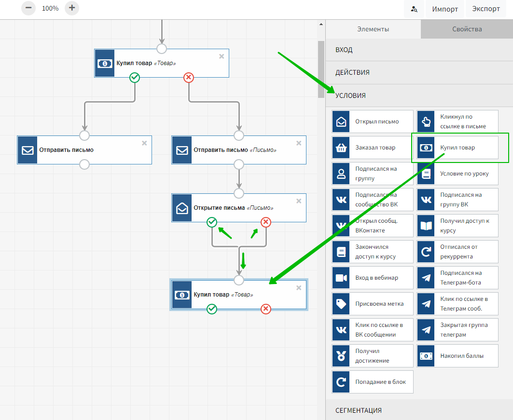Image resolution: width=513 pixels, height=420 pixels.
Task: Open the 'Элементы' tab
Action: [373, 29]
